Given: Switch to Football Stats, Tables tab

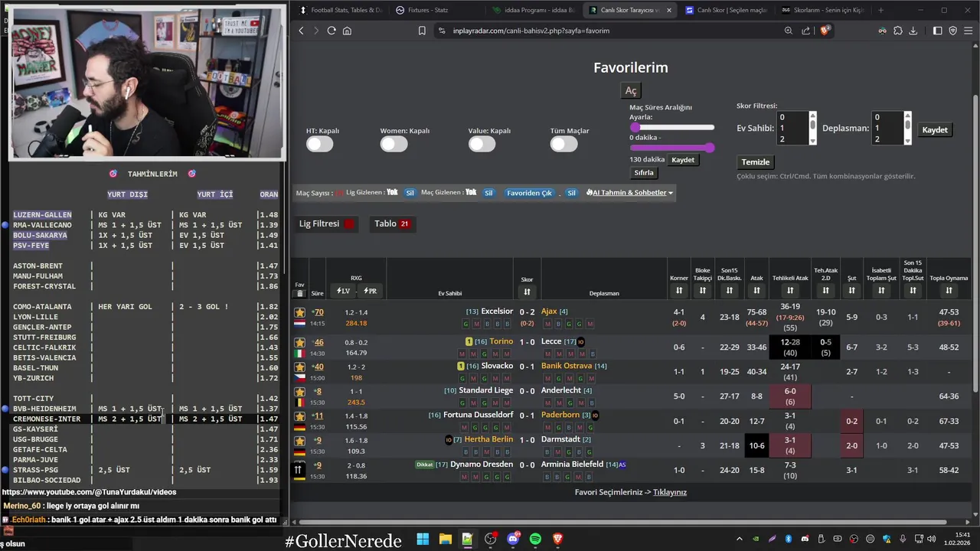Looking at the screenshot, I should click(x=341, y=10).
